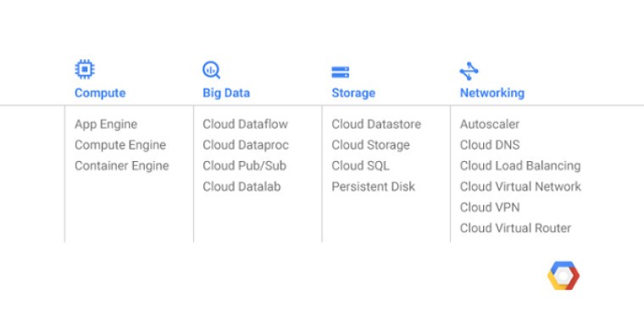Select App Engine under Compute

106,125
